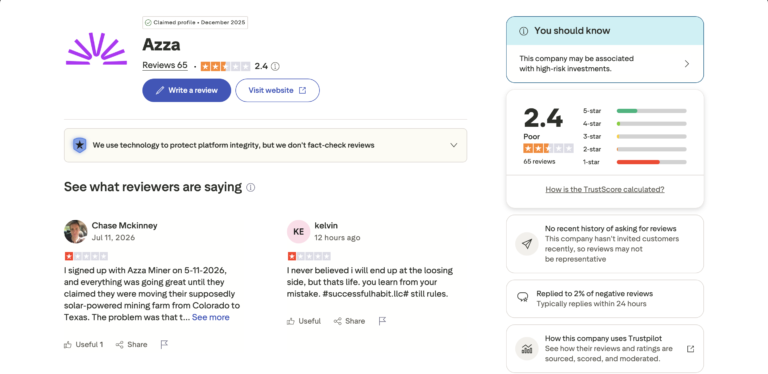The width and height of the screenshot is (768, 374).
Task: Share Chase Mckinney's review
Action: point(131,345)
